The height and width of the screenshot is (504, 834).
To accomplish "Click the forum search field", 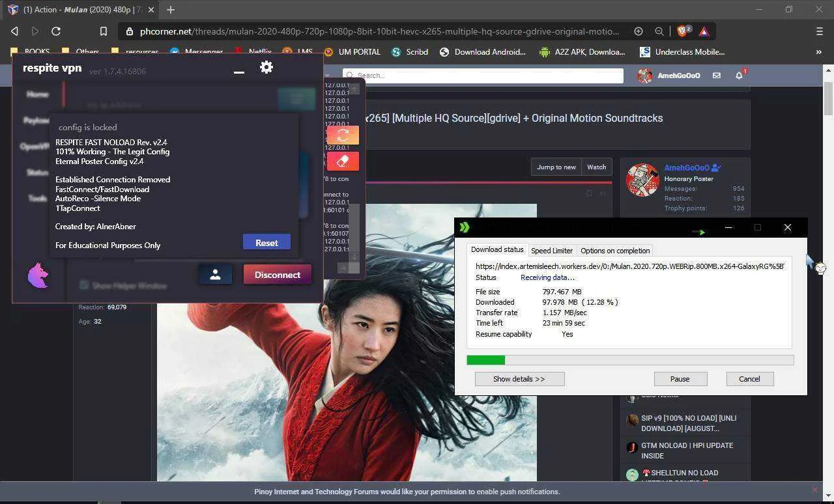I will click(x=483, y=76).
